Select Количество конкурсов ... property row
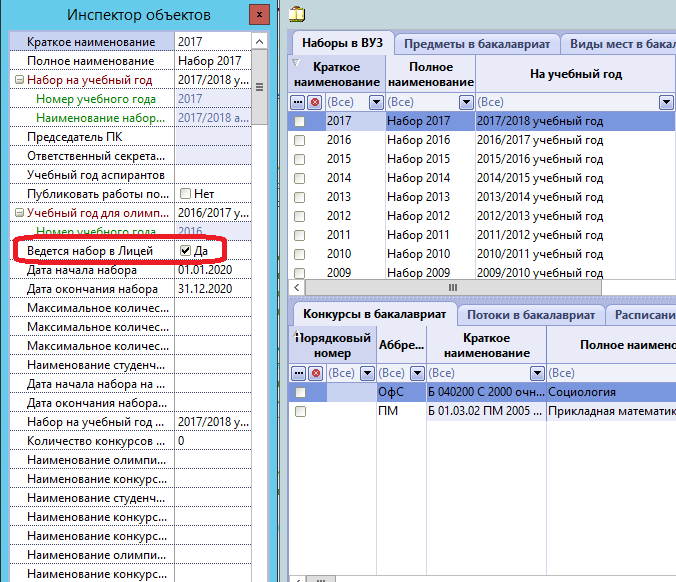Viewport: 676px width, 582px height. tap(130, 441)
